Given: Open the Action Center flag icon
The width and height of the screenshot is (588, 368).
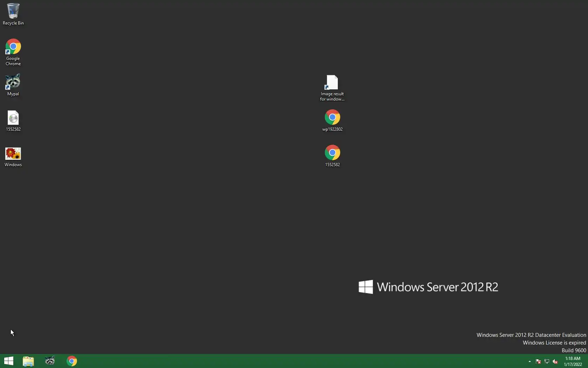Looking at the screenshot, I should tap(538, 361).
